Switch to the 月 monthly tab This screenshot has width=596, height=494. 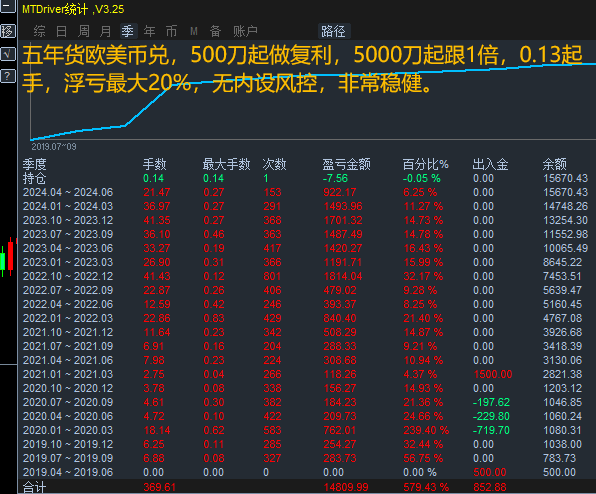pyautogui.click(x=105, y=31)
